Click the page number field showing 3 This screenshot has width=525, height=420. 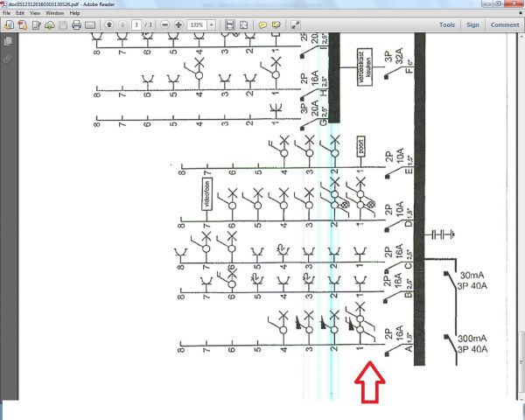[x=136, y=24]
